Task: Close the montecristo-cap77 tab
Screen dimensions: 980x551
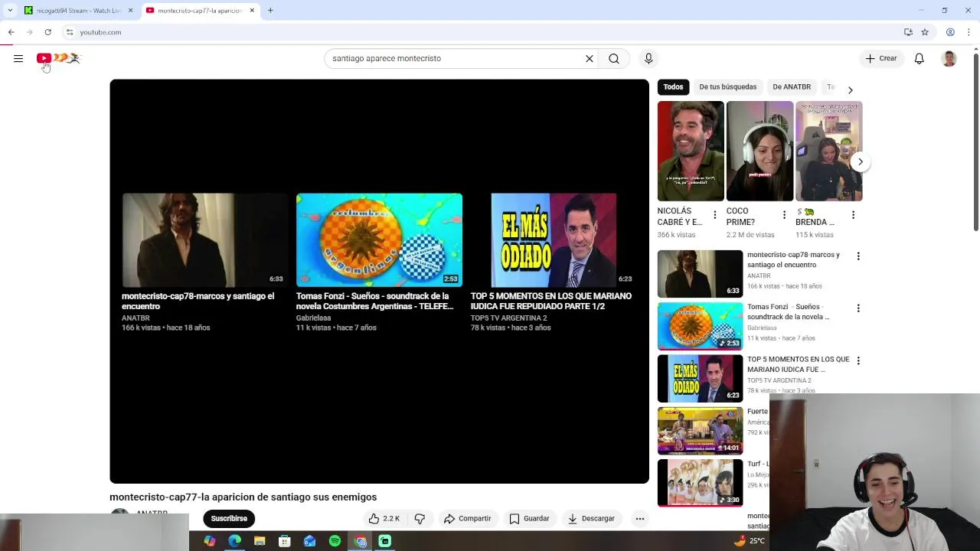Action: [252, 11]
